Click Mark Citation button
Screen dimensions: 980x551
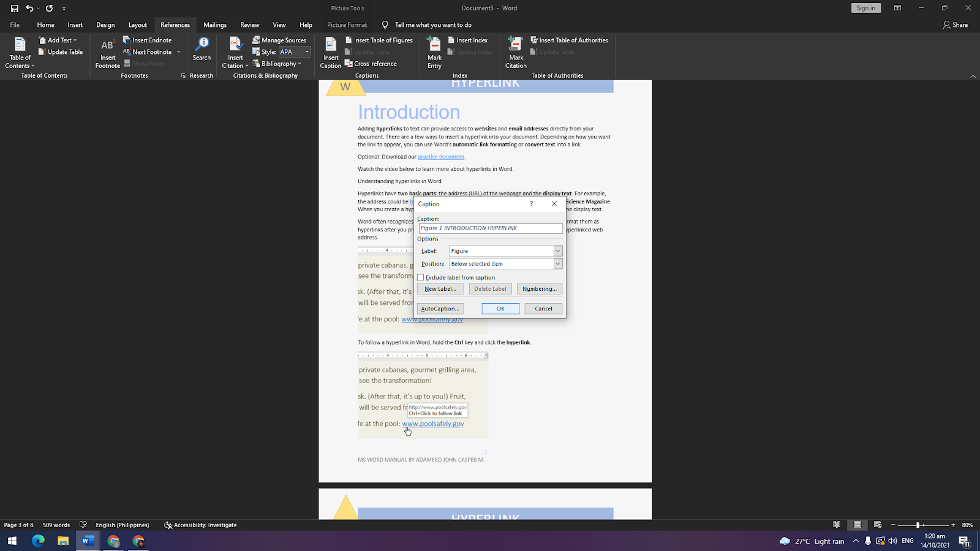[x=516, y=53]
